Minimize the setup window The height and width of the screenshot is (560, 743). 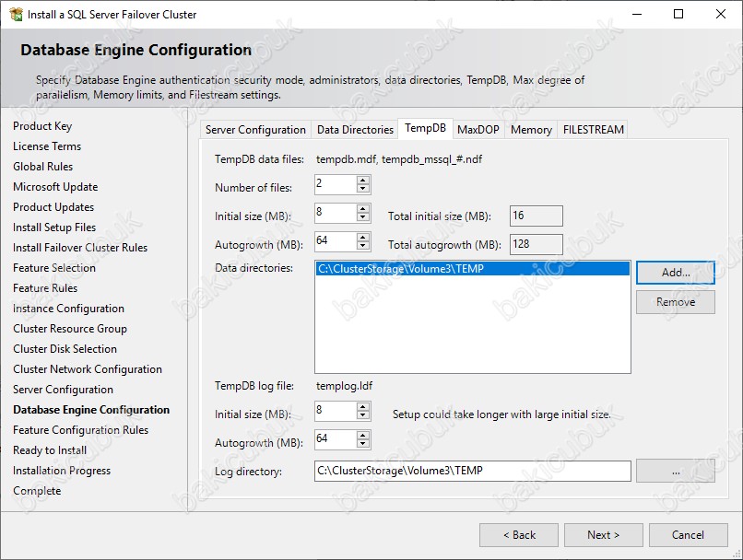(x=637, y=14)
